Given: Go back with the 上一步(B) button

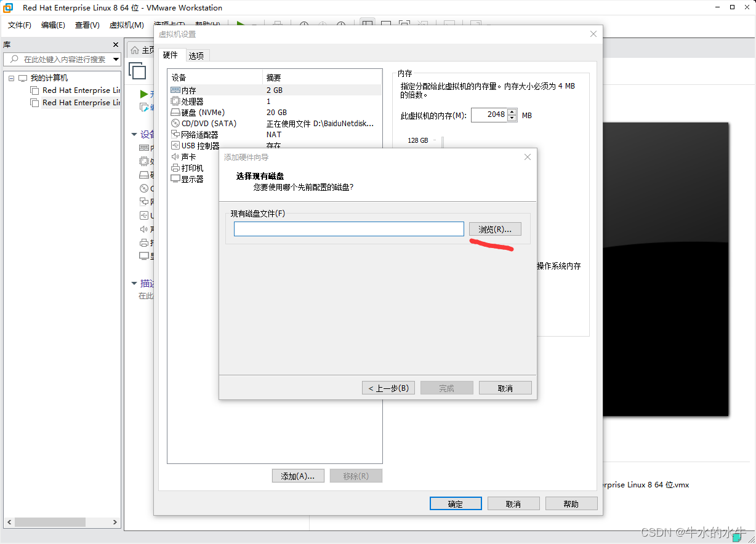Looking at the screenshot, I should tap(388, 388).
